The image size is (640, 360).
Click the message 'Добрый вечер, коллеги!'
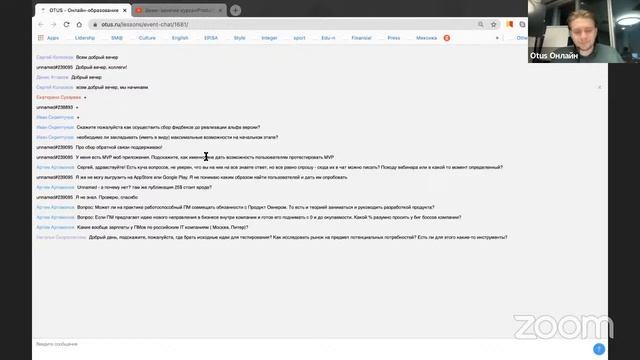pyautogui.click(x=101, y=67)
